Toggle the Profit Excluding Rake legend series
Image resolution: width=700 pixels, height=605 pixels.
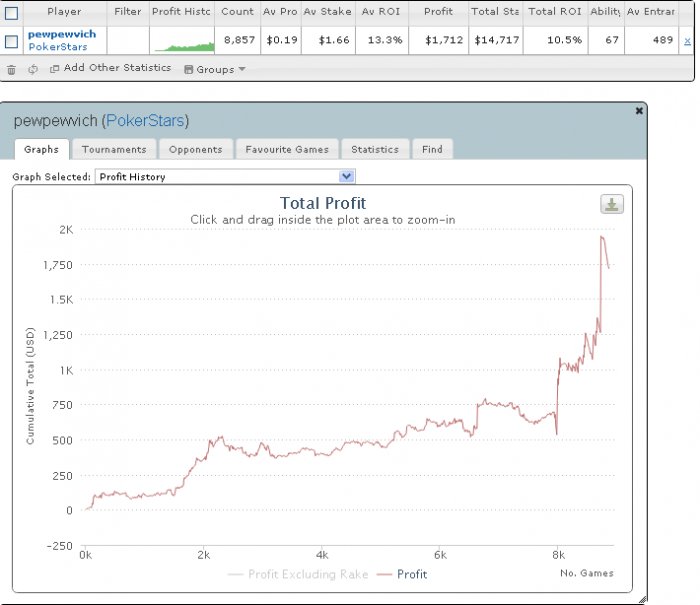(x=298, y=574)
